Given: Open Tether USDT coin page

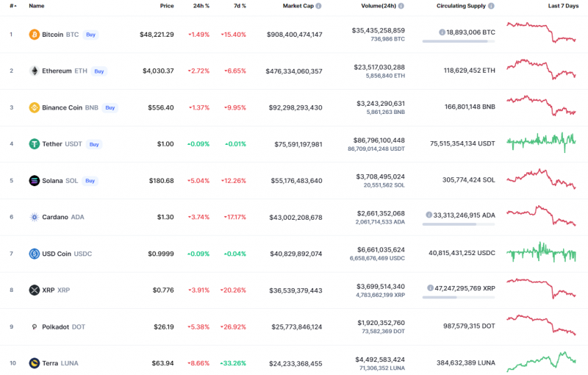Looking at the screenshot, I should coord(62,144).
